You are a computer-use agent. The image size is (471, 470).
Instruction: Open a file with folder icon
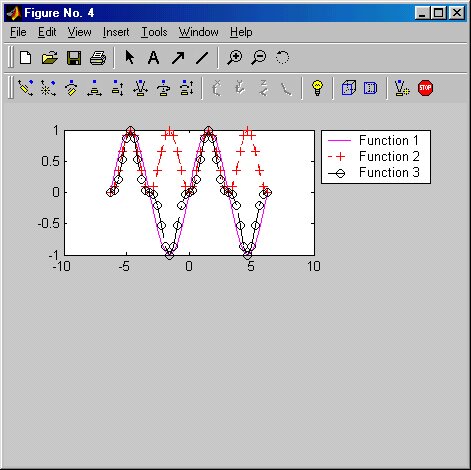coord(50,58)
